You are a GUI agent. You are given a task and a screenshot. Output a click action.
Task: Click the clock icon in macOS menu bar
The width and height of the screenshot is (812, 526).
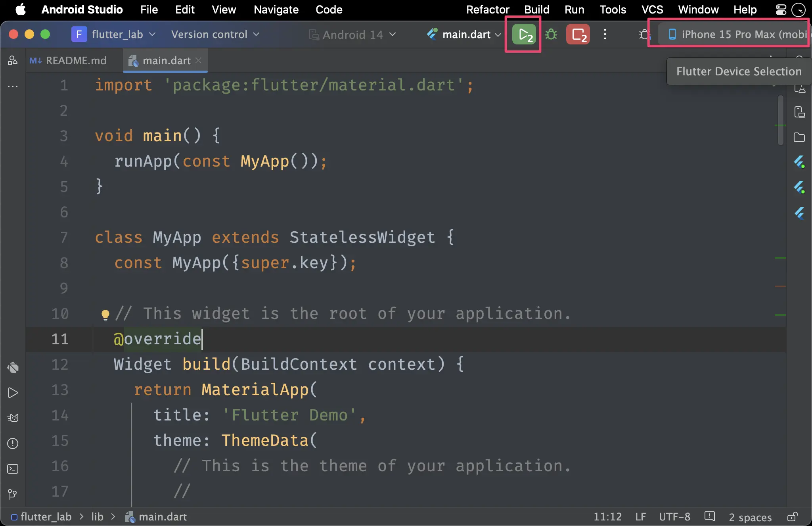798,10
